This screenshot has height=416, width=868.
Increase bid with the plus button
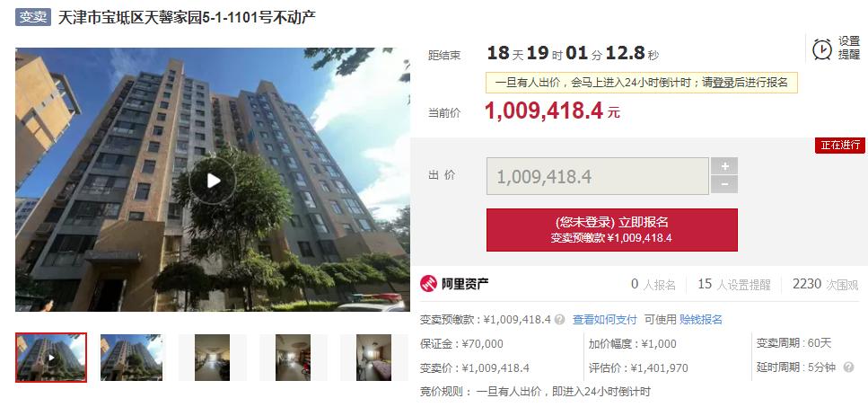pyautogui.click(x=724, y=165)
